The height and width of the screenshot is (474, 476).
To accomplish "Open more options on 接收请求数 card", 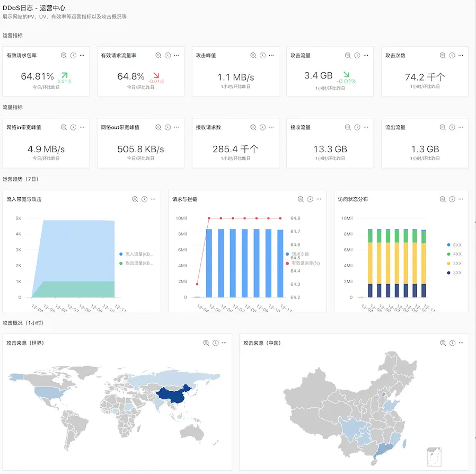I will (271, 127).
